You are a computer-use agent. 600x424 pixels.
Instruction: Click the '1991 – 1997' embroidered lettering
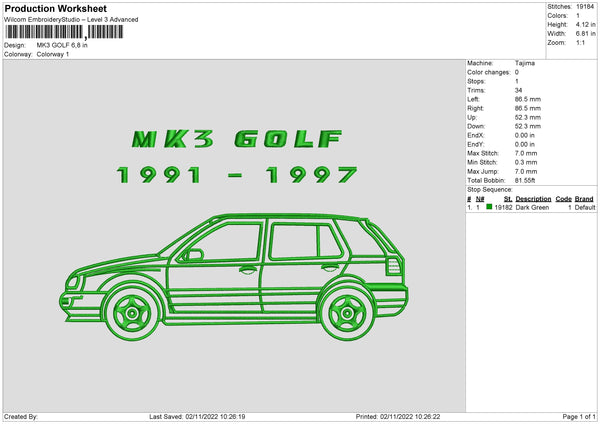click(x=237, y=175)
